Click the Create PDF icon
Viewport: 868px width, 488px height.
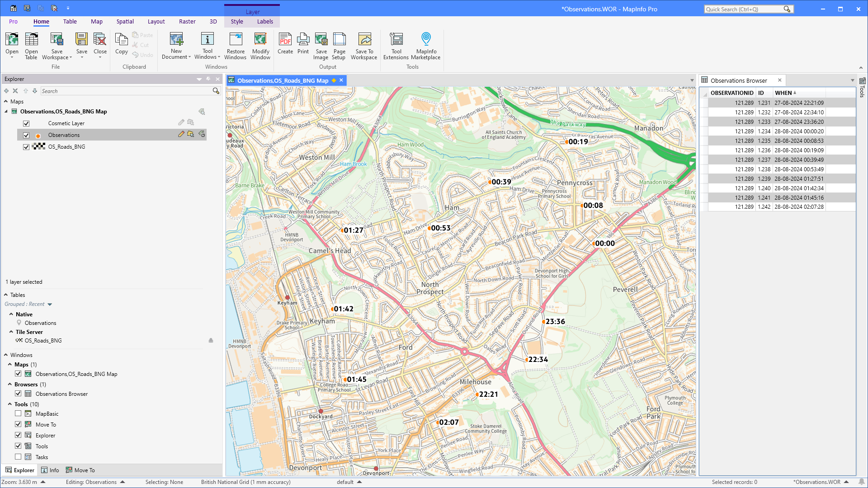[x=285, y=43]
